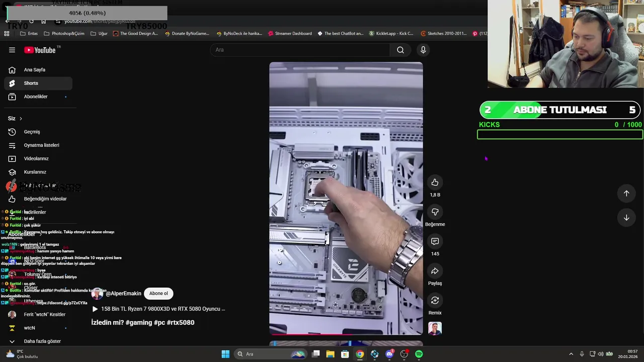Start voice search with microphone icon

[423, 50]
